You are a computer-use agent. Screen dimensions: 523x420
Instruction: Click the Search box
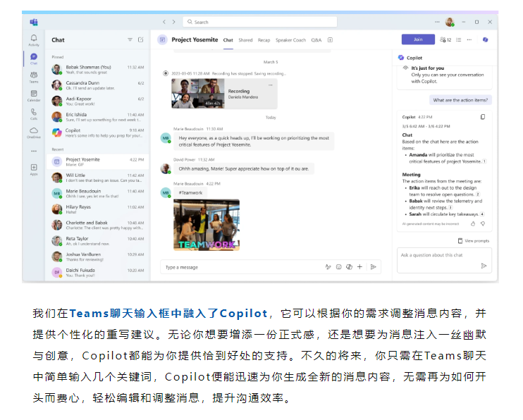tap(260, 22)
